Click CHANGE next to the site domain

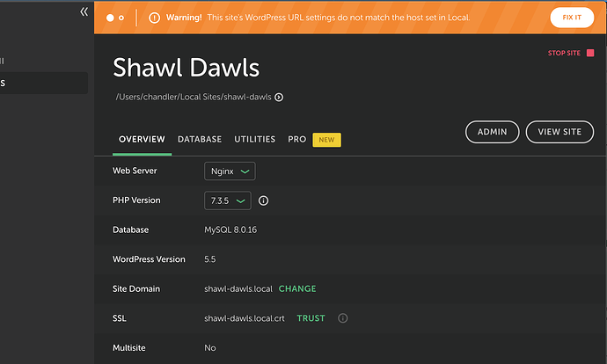pos(297,289)
